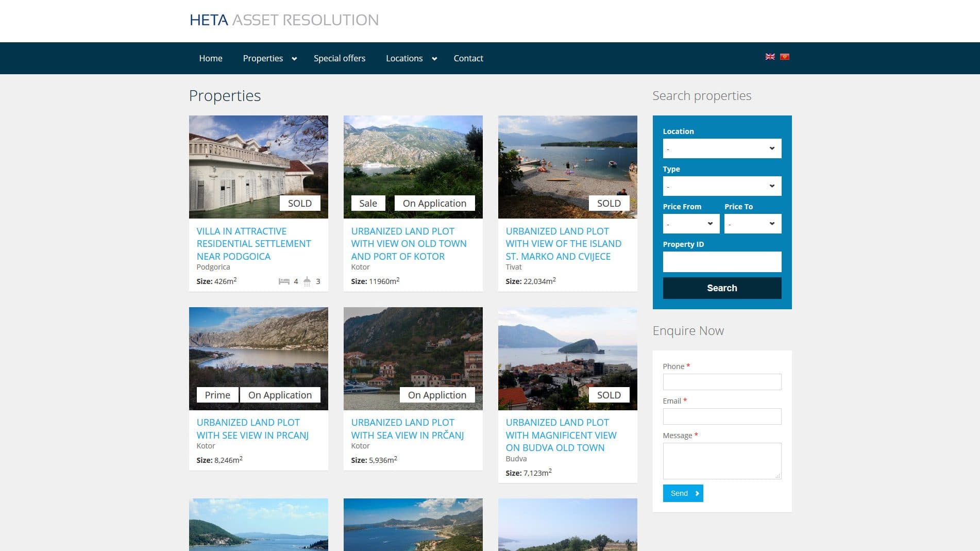Image resolution: width=980 pixels, height=551 pixels.
Task: Click the Tivat location text
Action: click(514, 267)
